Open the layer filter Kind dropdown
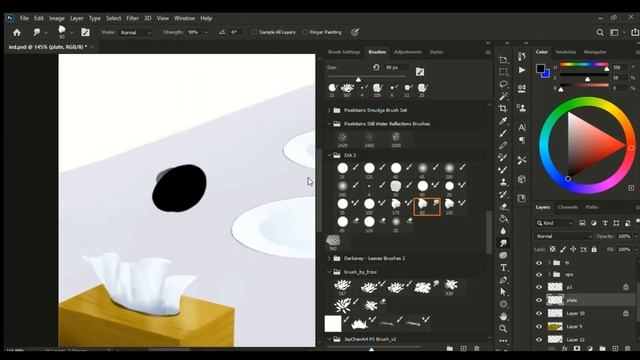640x360 pixels. pos(554,223)
